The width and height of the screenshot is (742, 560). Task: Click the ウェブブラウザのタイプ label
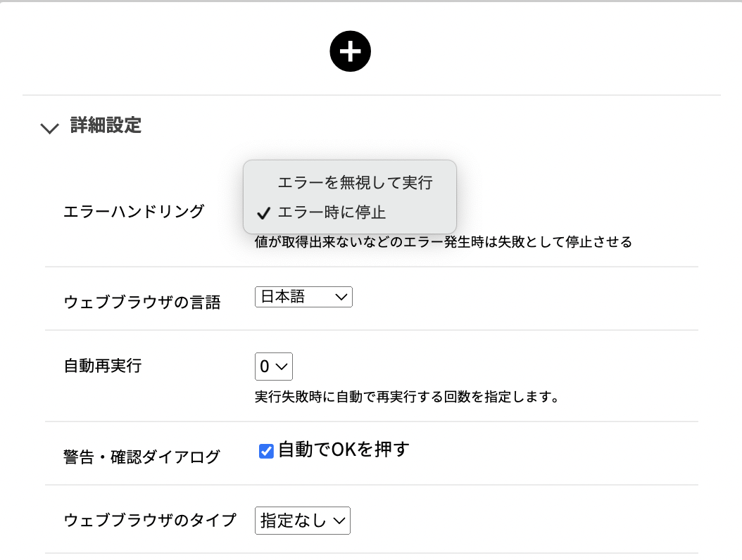tap(150, 520)
